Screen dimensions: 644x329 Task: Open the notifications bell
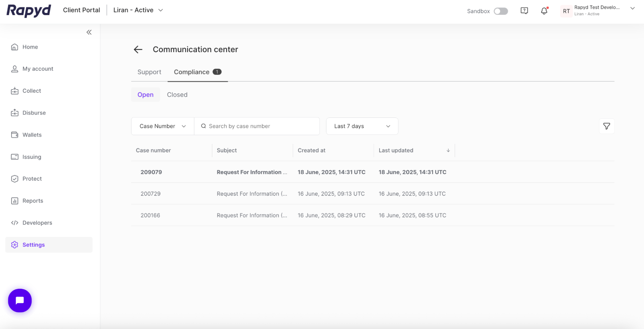(x=544, y=11)
